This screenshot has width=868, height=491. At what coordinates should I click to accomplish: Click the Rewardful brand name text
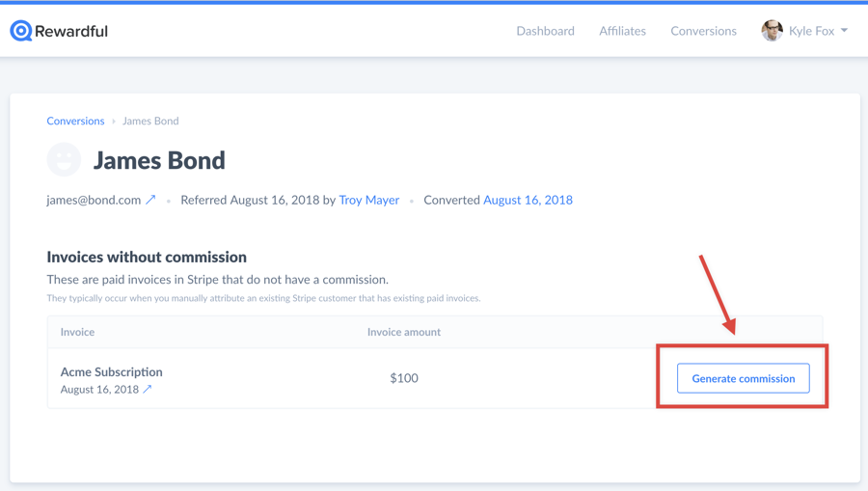tap(71, 31)
